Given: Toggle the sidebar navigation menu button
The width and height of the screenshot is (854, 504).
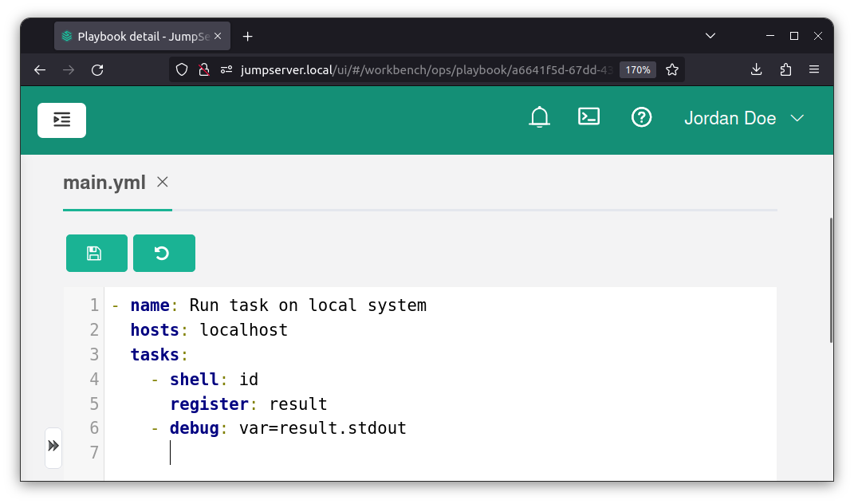Looking at the screenshot, I should point(61,120).
